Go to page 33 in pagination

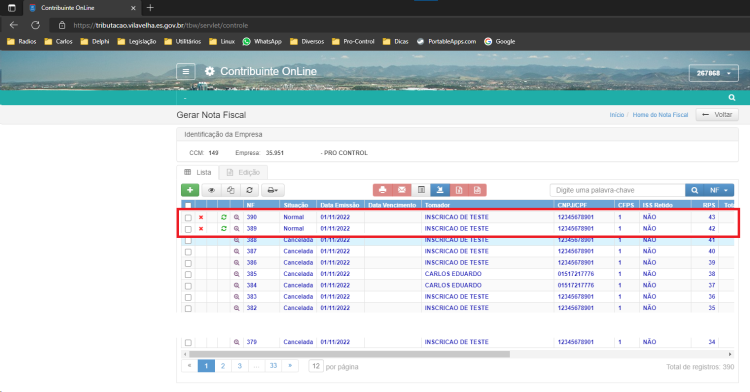273,366
